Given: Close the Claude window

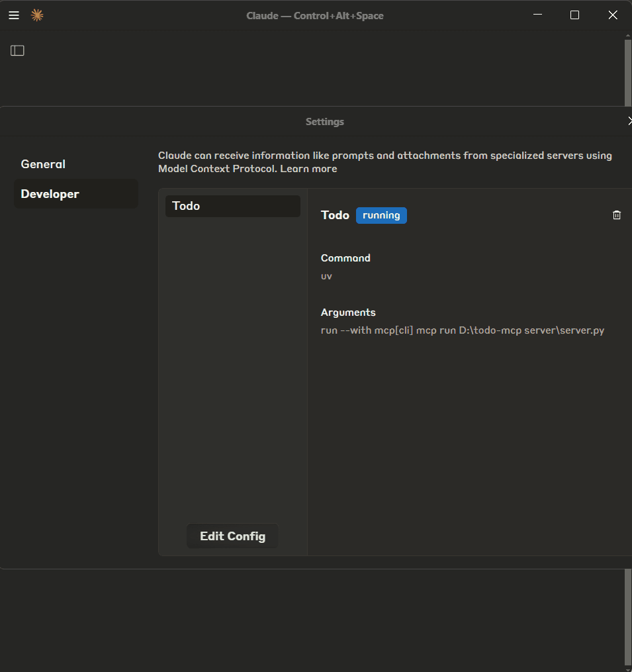Looking at the screenshot, I should point(613,15).
